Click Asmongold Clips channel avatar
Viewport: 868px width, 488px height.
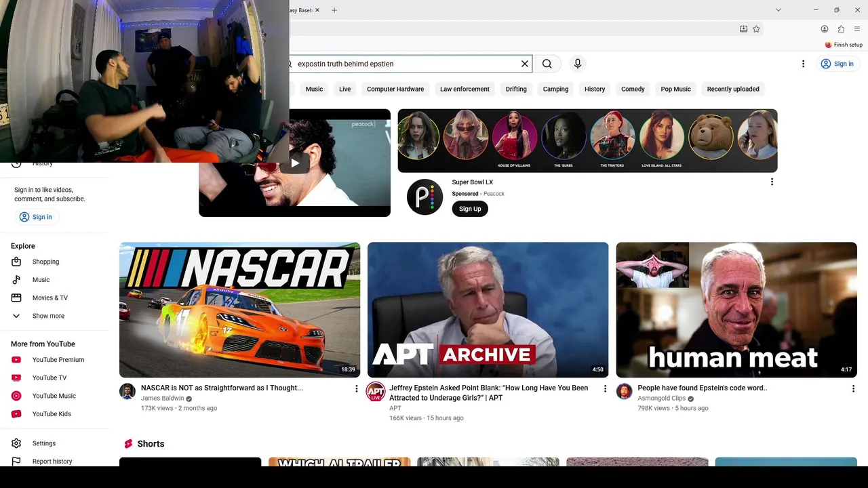tap(625, 391)
